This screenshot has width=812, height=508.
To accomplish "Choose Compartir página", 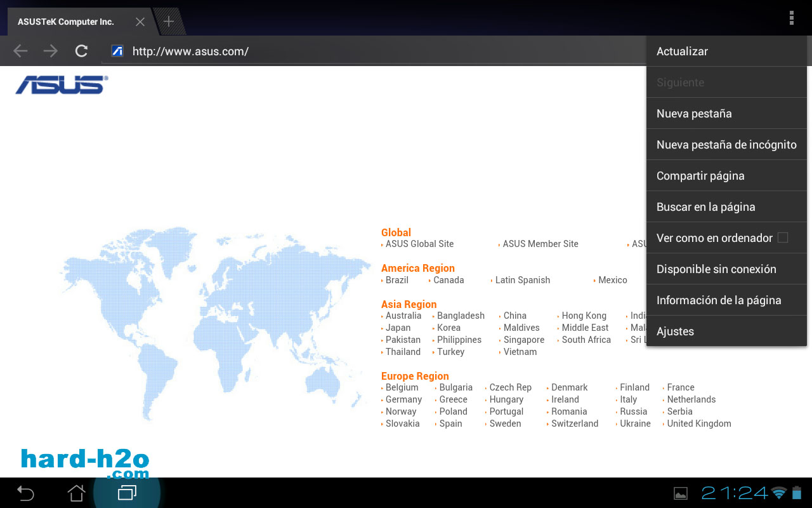I will 726,176.
